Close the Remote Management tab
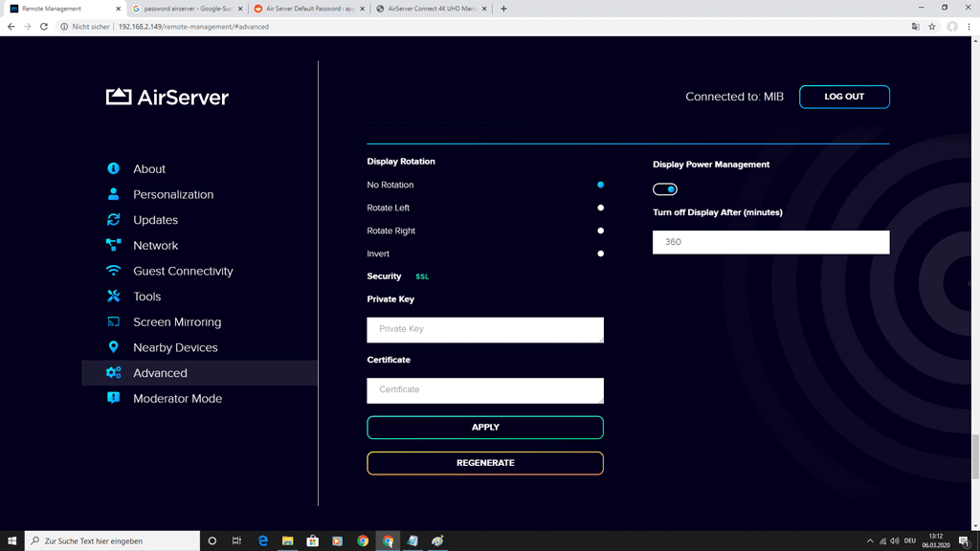The width and height of the screenshot is (980, 551). [118, 9]
